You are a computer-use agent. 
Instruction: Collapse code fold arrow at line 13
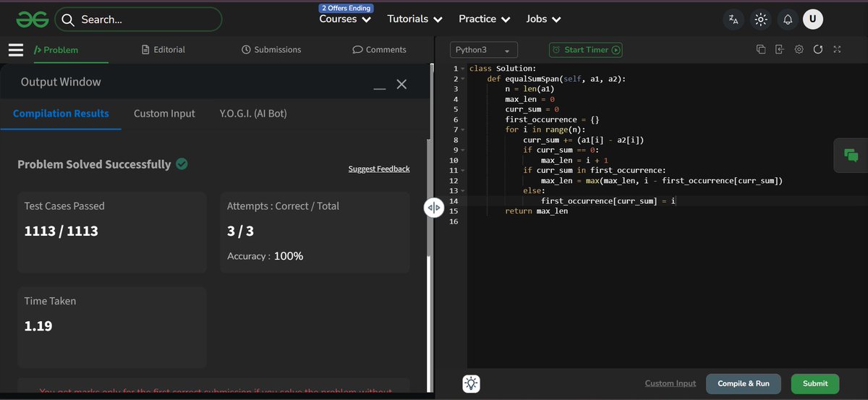[x=462, y=191]
